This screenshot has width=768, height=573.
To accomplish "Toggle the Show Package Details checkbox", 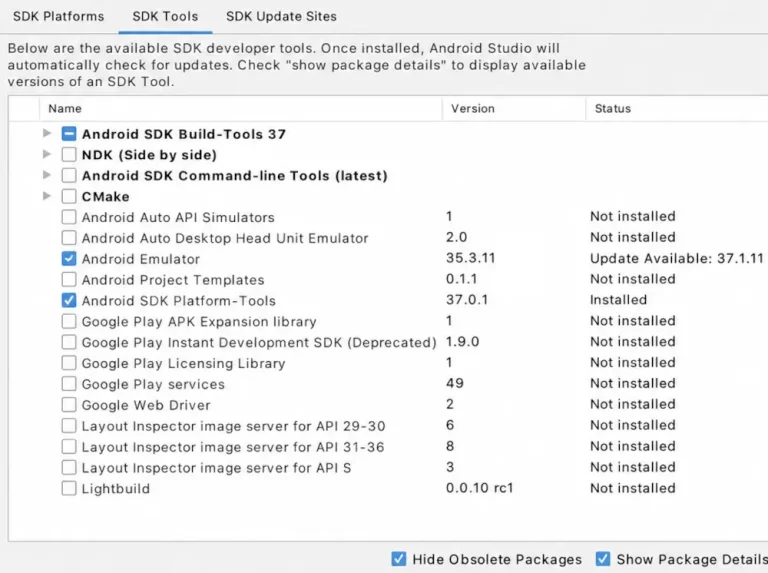I will point(603,559).
